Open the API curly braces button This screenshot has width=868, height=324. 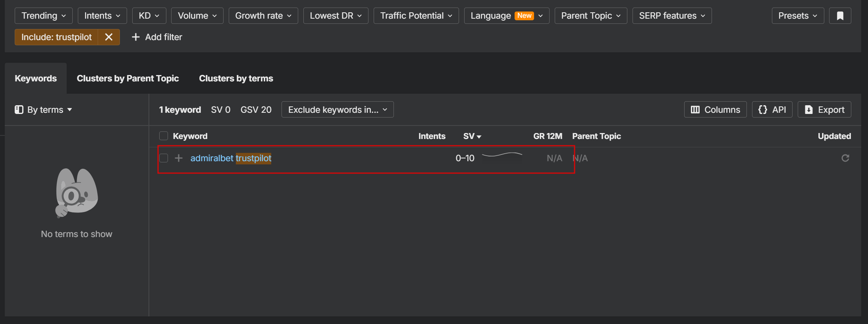click(772, 110)
